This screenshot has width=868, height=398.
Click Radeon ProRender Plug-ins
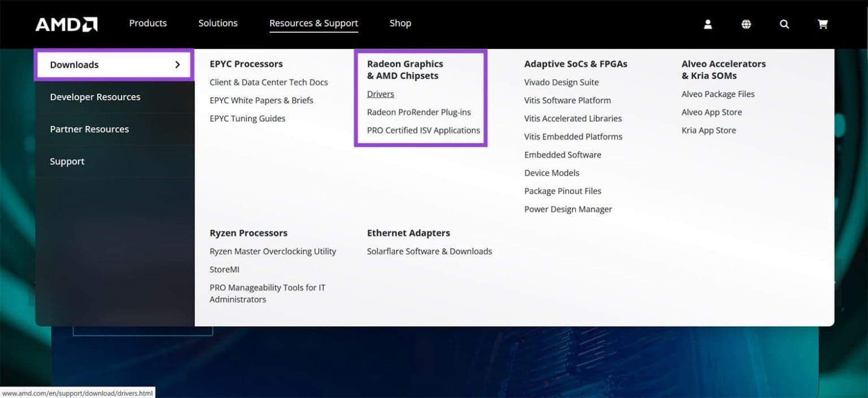click(419, 112)
